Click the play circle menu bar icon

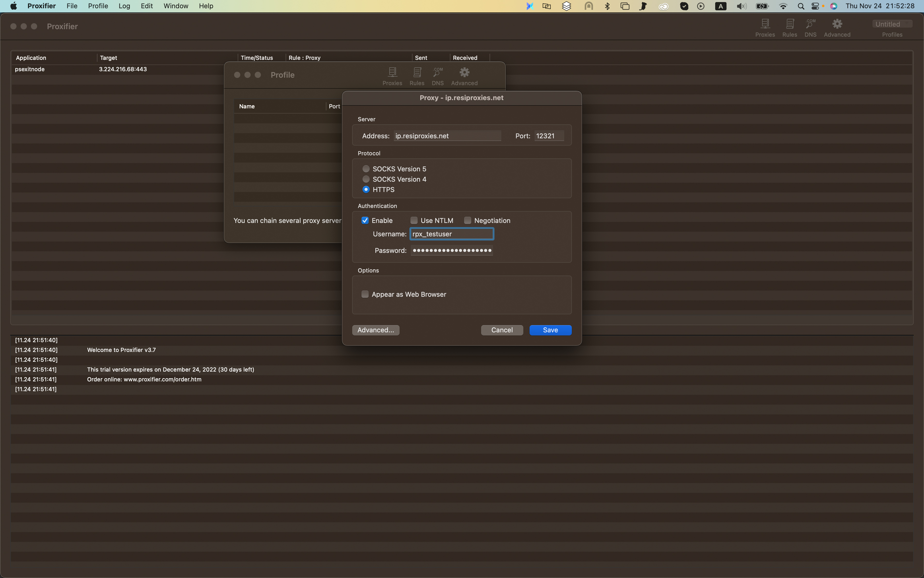(x=701, y=6)
